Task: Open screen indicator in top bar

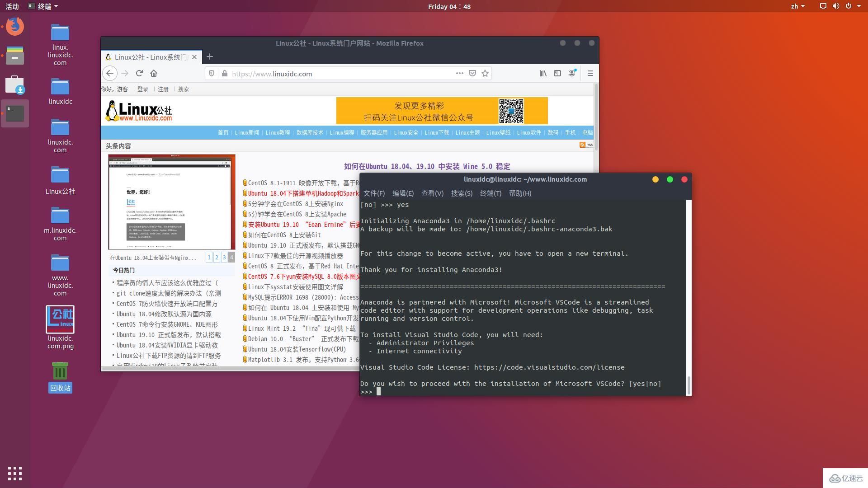Action: pos(823,6)
